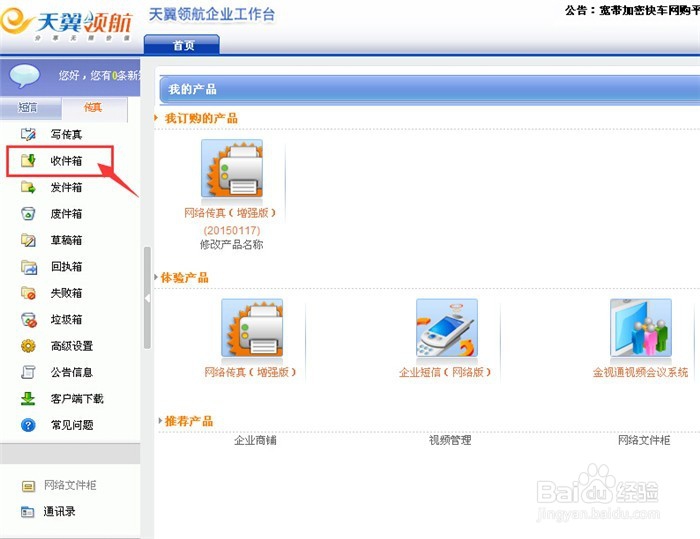Click 企业短信（网络版）link
This screenshot has height=539, width=700.
click(x=445, y=372)
